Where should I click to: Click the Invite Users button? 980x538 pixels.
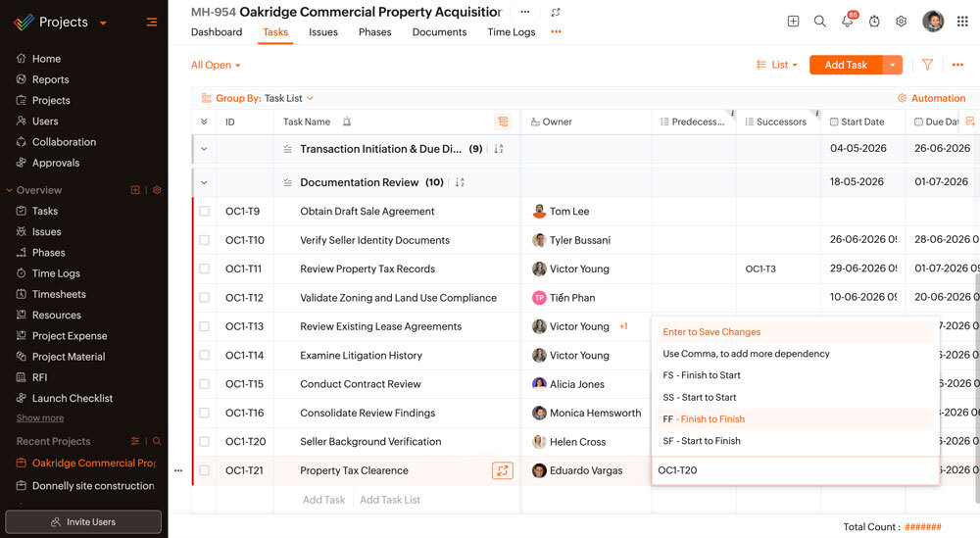coord(83,521)
